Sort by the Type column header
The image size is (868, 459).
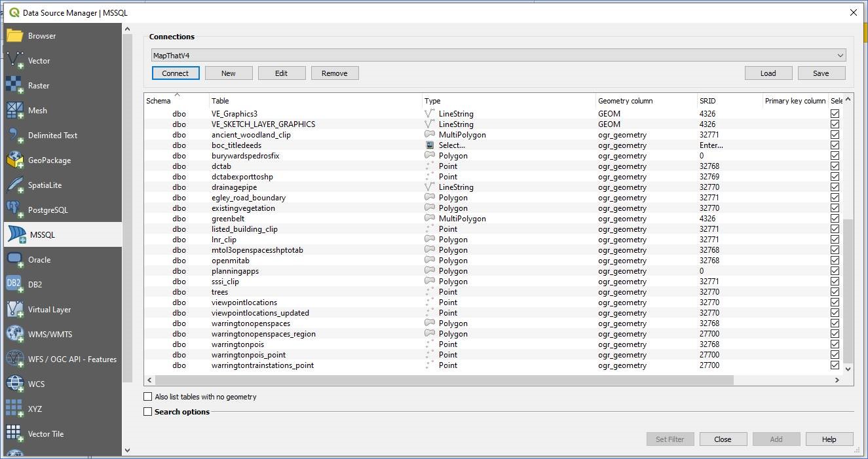click(509, 101)
